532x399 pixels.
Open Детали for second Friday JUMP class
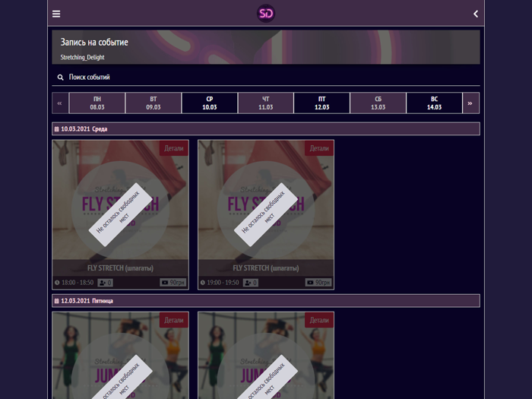pos(319,320)
